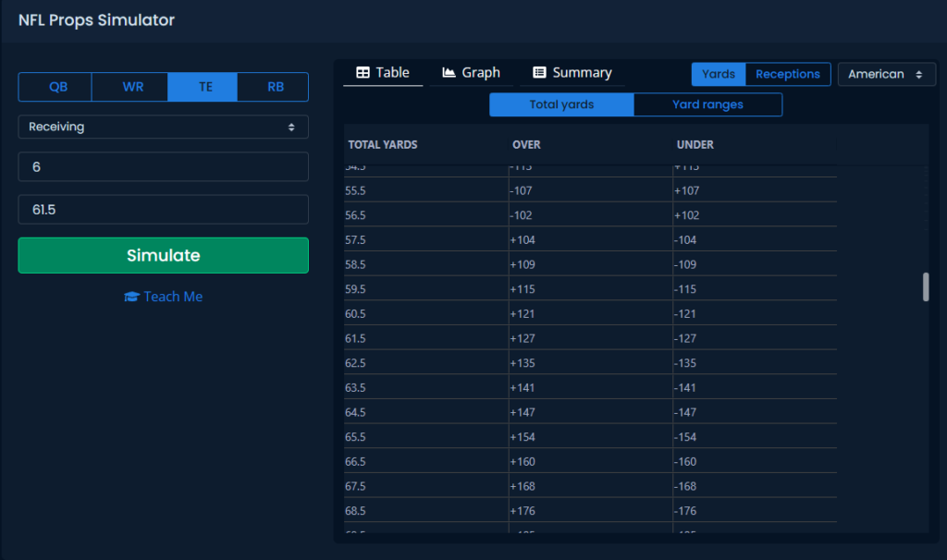The height and width of the screenshot is (560, 947).
Task: Click the +109 over odds cell
Action: 591,265
